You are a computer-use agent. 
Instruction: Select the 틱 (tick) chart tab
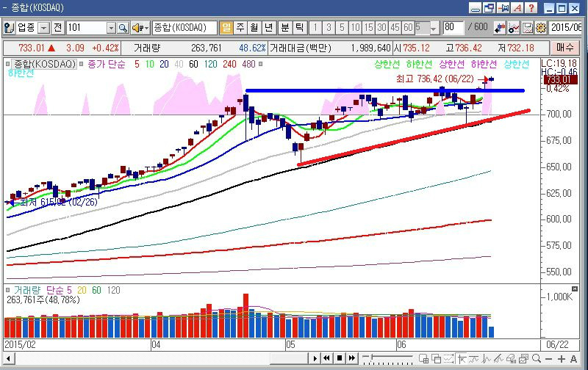[x=299, y=28]
